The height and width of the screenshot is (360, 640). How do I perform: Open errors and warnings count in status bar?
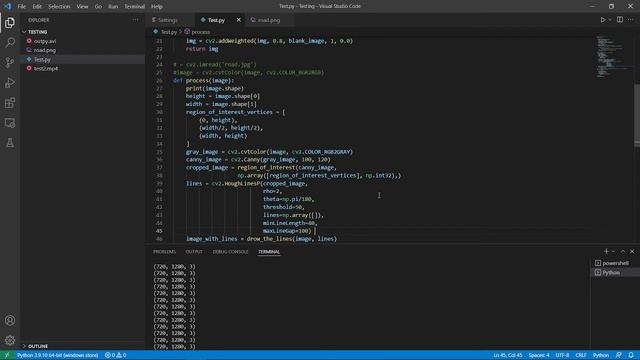coord(116,355)
